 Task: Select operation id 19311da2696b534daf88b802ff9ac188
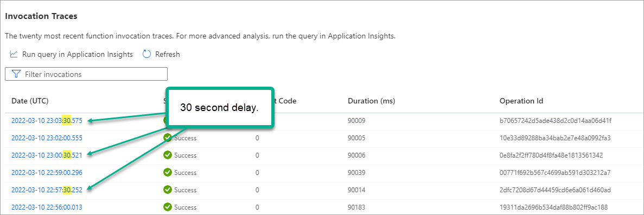coord(553,207)
